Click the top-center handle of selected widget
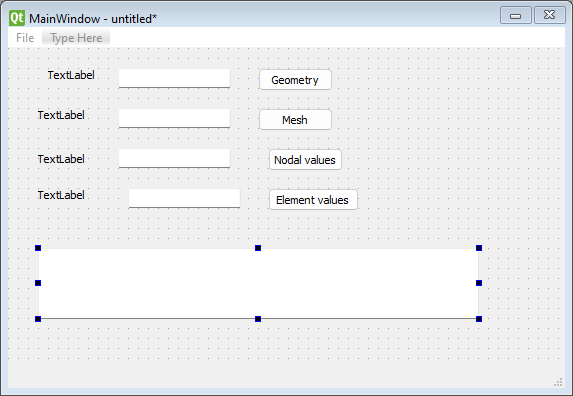Image resolution: width=573 pixels, height=396 pixels. tap(258, 248)
